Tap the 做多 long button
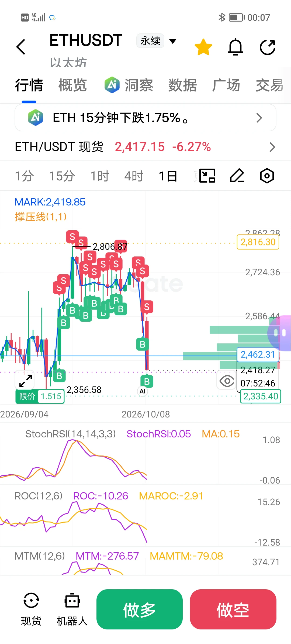Image resolution: width=291 pixels, height=644 pixels. [140, 609]
